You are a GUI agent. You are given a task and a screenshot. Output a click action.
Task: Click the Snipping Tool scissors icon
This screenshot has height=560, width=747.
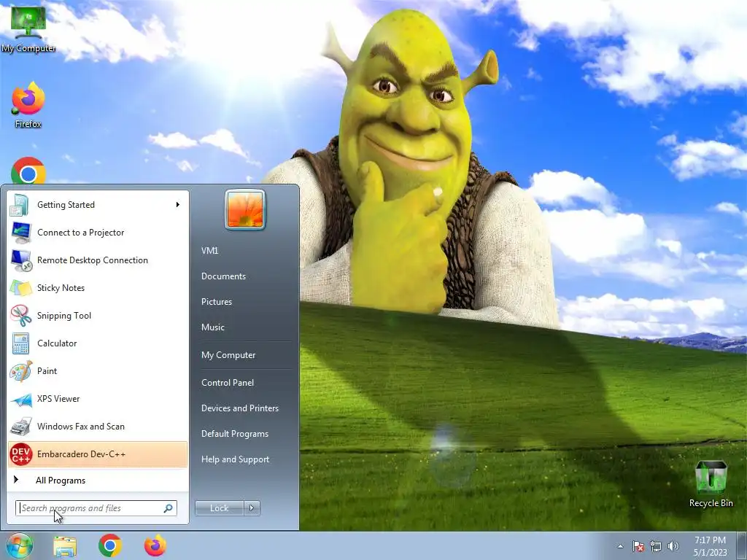[x=20, y=316]
